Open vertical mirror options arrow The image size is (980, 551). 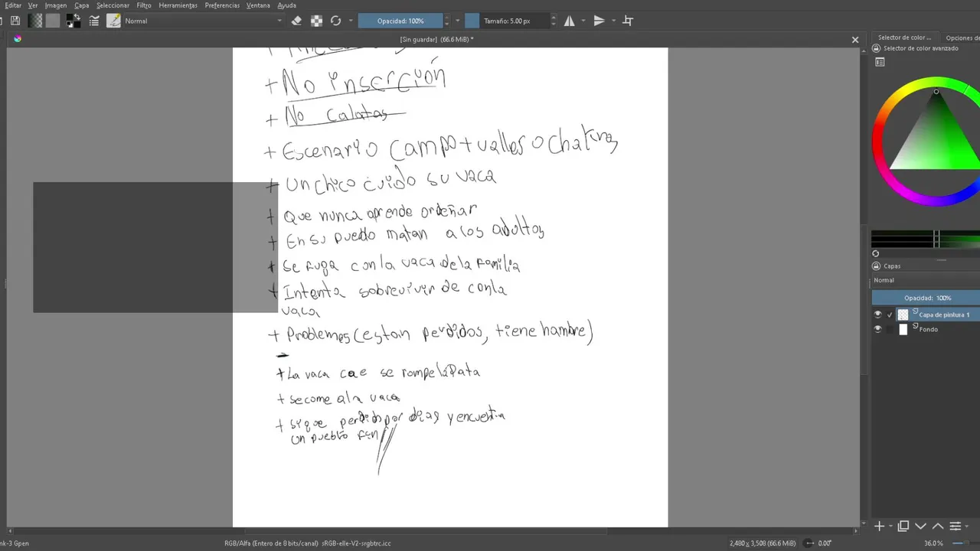tap(613, 21)
